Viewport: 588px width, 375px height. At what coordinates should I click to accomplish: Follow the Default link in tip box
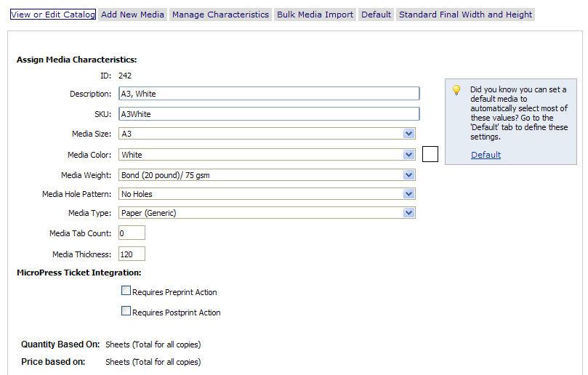coord(486,155)
